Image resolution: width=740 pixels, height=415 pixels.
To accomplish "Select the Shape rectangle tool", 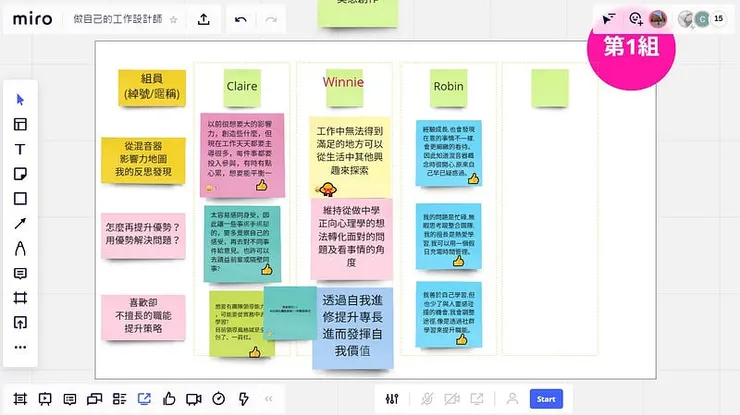I will 20,198.
